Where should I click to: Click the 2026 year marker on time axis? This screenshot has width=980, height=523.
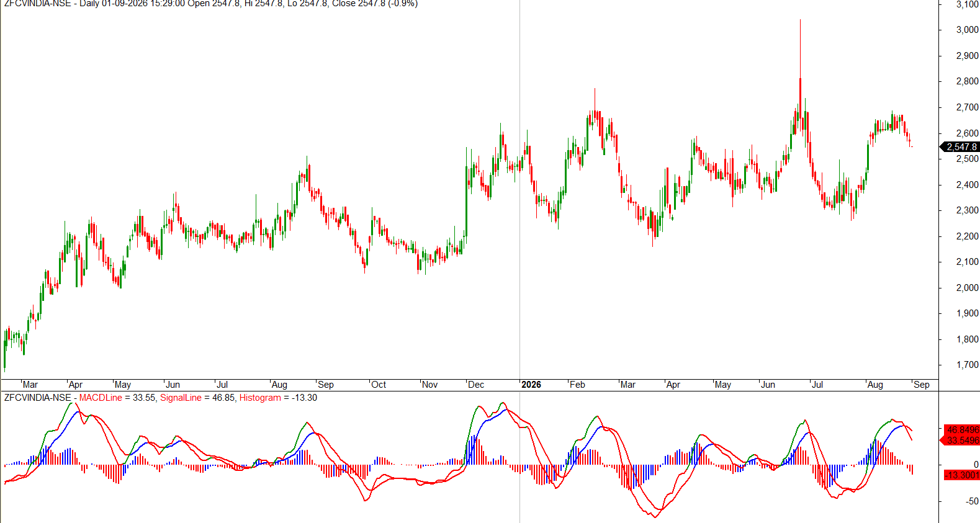(531, 385)
